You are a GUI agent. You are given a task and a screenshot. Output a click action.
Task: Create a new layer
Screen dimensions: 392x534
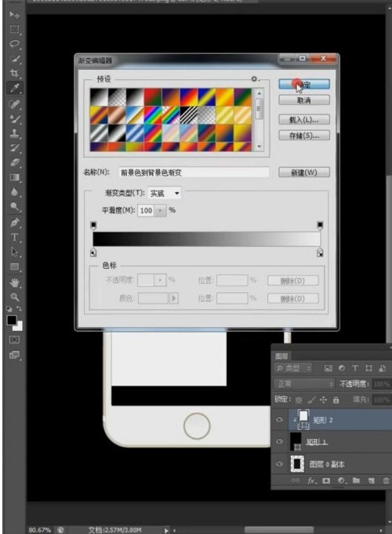click(x=372, y=481)
